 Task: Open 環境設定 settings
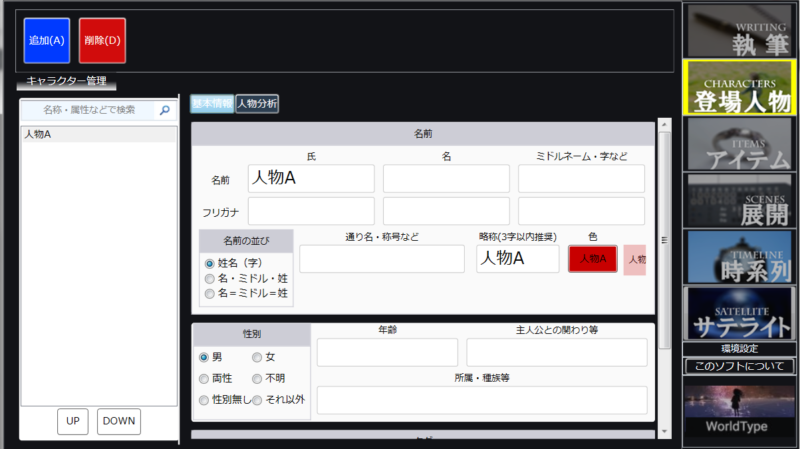coord(739,349)
